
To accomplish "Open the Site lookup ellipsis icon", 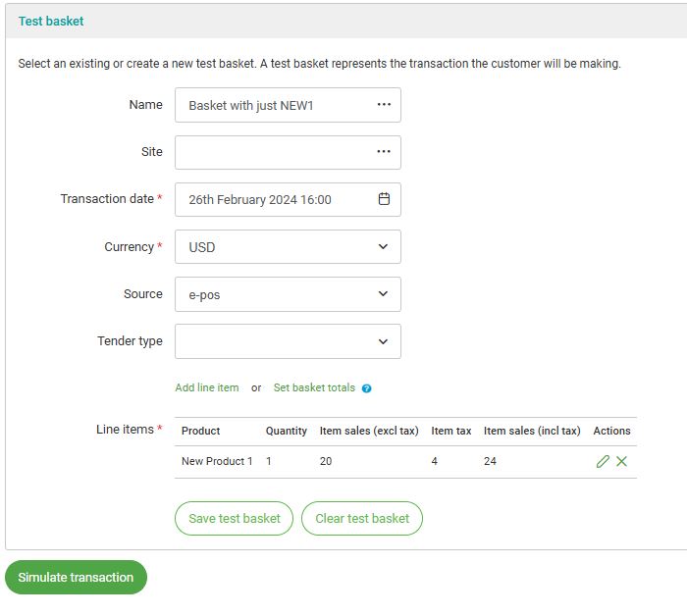I will [384, 152].
